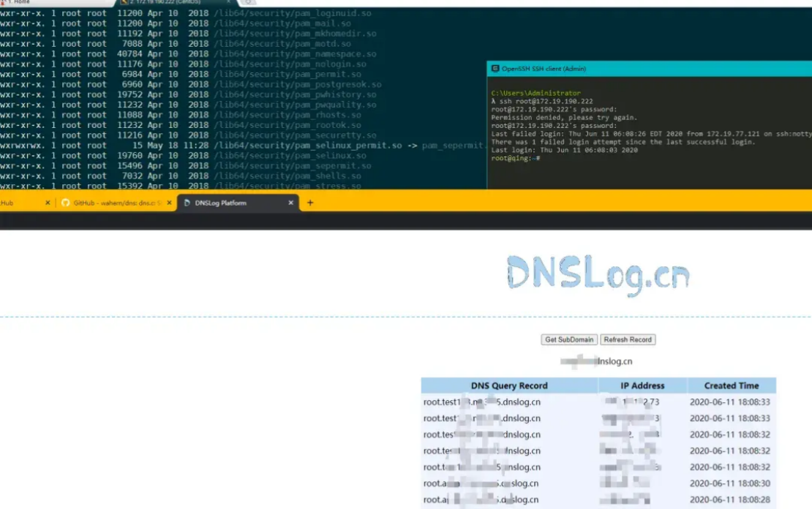This screenshot has width=812, height=509.
Task: Click the generated subdomain text above the table
Action: (597, 361)
